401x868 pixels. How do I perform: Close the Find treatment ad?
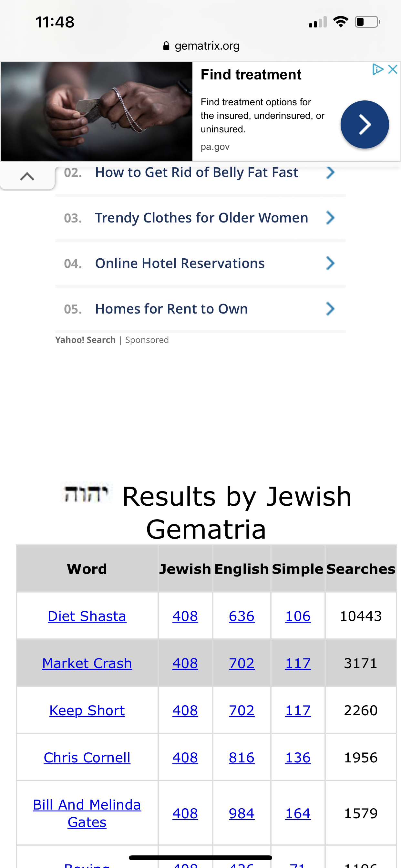393,69
